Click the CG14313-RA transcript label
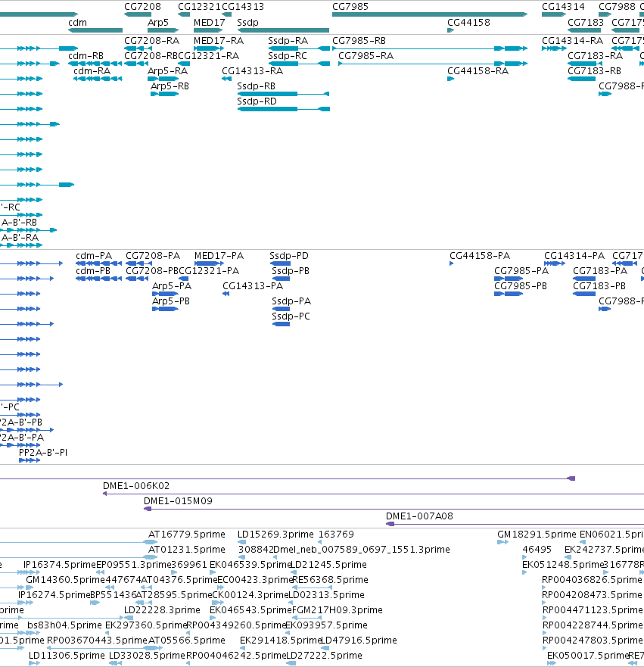This screenshot has height=667, width=644. click(253, 71)
